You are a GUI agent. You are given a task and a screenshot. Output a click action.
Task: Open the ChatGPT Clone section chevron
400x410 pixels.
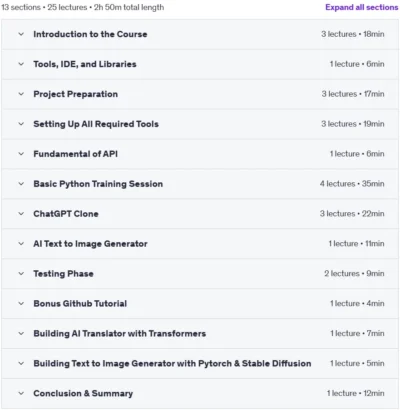point(21,214)
